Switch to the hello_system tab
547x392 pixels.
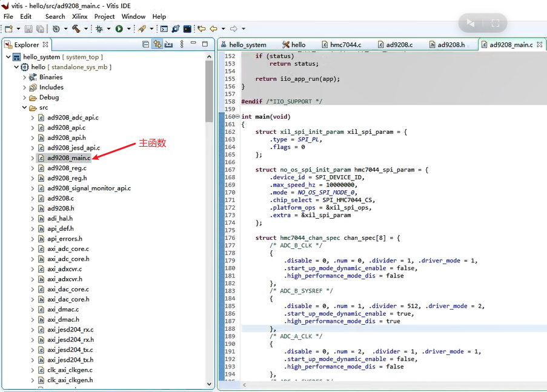pos(243,45)
